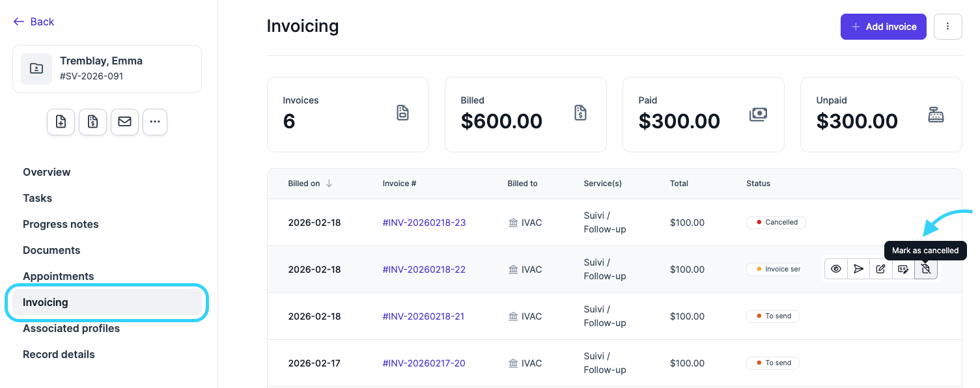The width and height of the screenshot is (980, 388).
Task: Switch to the Appointments section
Action: (58, 276)
